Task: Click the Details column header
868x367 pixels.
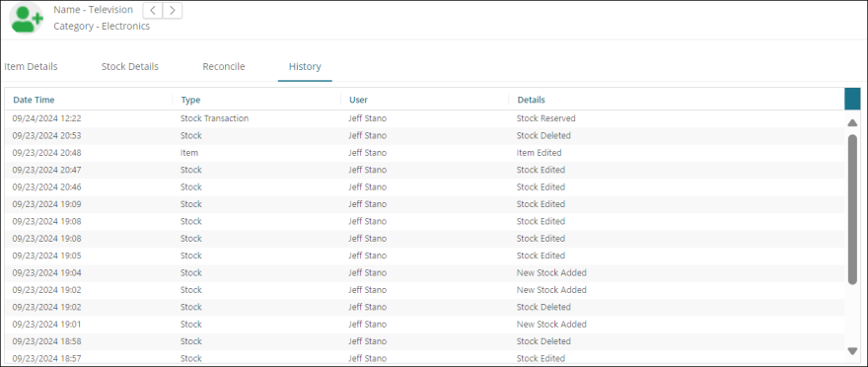Action: point(532,100)
